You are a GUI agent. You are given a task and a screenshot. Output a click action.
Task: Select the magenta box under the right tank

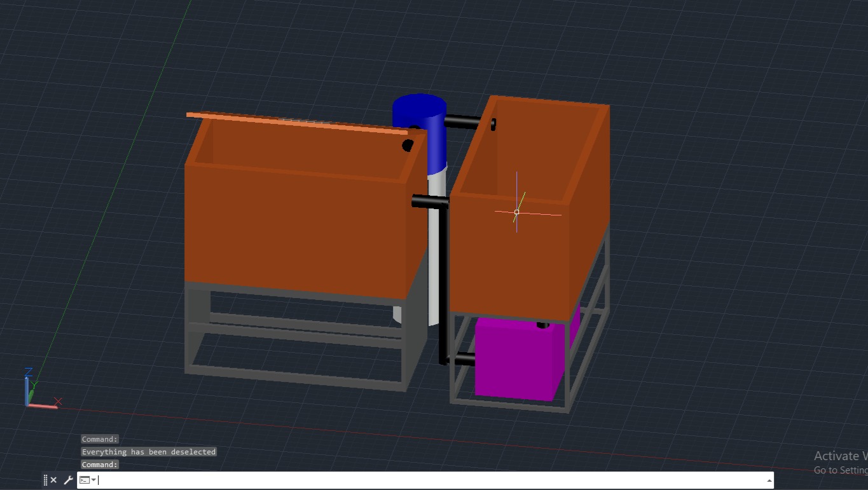coord(515,362)
